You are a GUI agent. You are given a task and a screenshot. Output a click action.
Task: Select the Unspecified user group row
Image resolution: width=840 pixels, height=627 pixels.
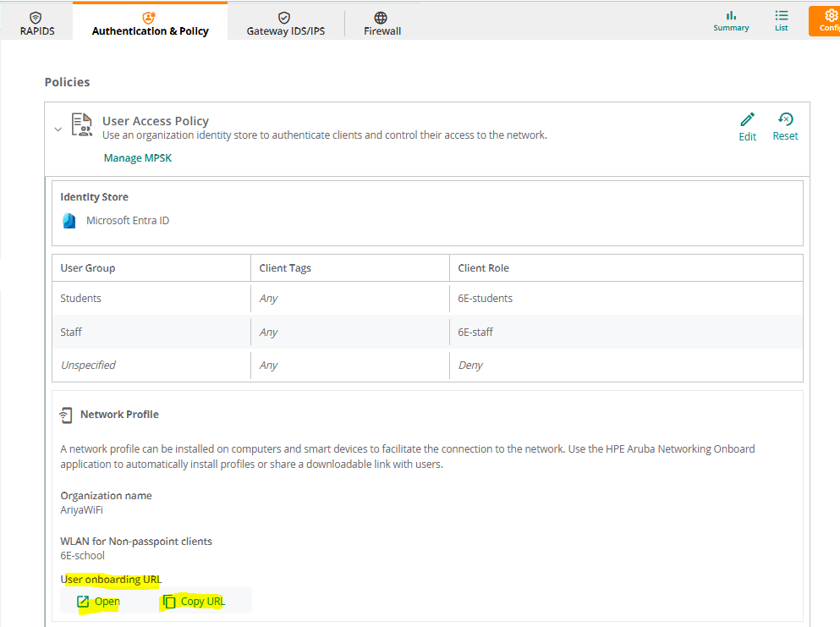[427, 366]
